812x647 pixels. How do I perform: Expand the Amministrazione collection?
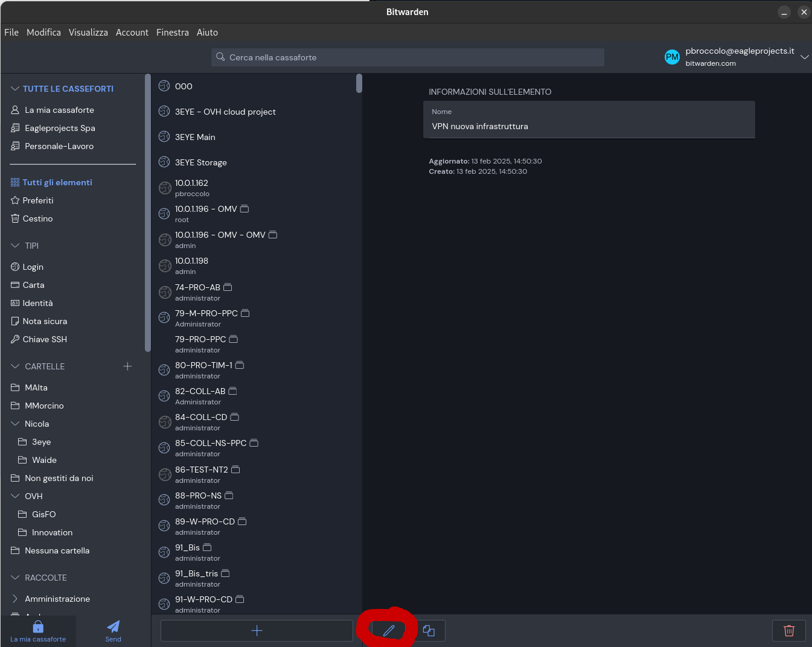click(x=15, y=599)
